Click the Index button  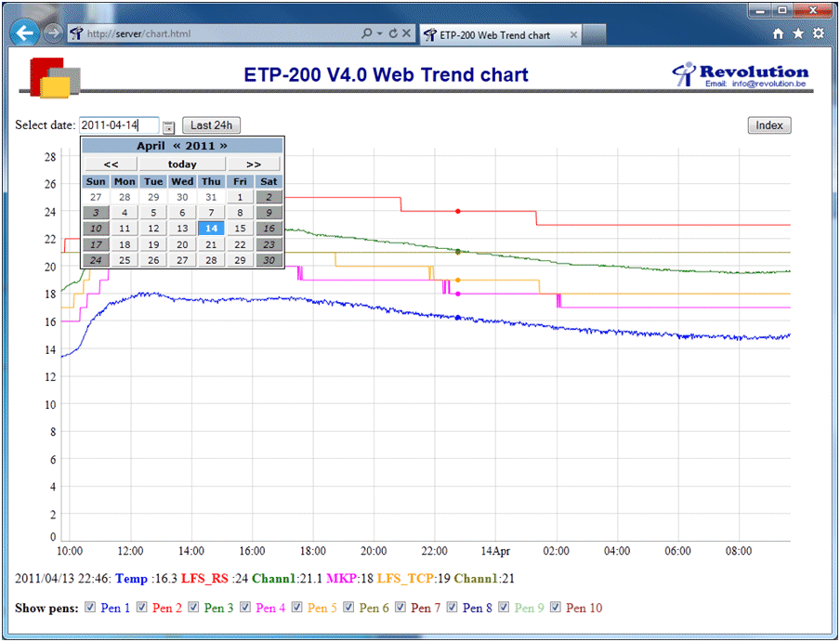click(x=769, y=125)
